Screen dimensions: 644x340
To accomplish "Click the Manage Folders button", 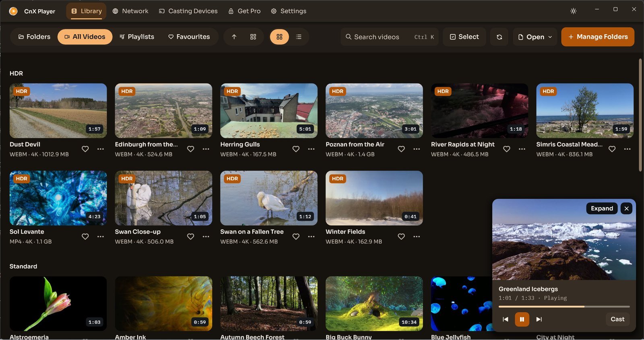I will point(598,37).
